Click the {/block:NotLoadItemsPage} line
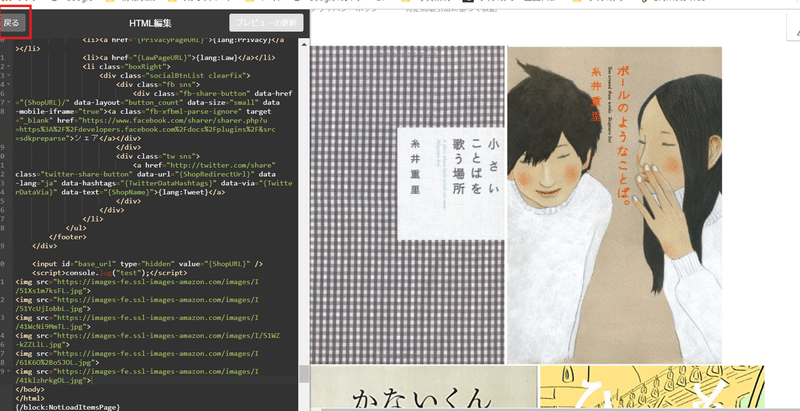800x411 pixels. click(67, 407)
